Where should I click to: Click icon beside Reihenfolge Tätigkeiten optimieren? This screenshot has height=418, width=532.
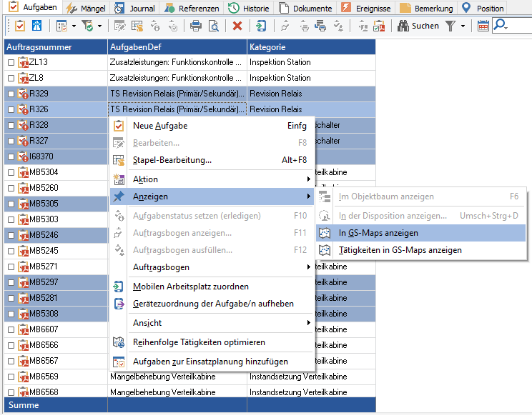[x=119, y=342]
